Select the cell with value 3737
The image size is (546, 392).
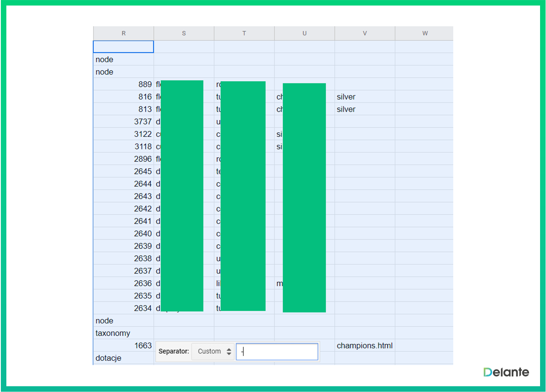click(x=123, y=121)
